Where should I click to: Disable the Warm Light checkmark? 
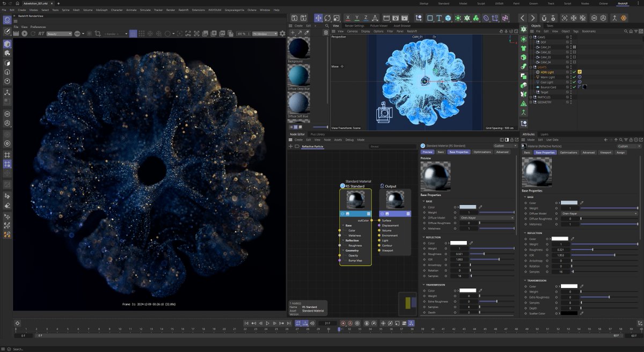tap(574, 77)
